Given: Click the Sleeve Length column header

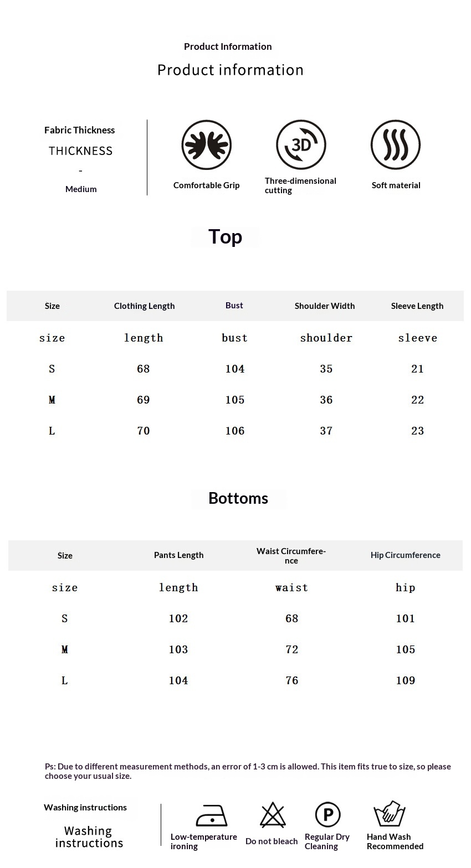Looking at the screenshot, I should (417, 306).
